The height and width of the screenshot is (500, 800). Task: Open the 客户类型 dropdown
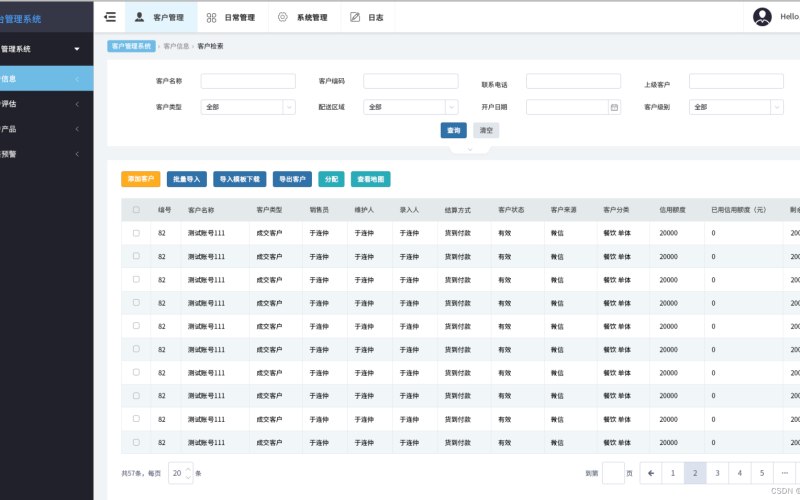pyautogui.click(x=248, y=107)
